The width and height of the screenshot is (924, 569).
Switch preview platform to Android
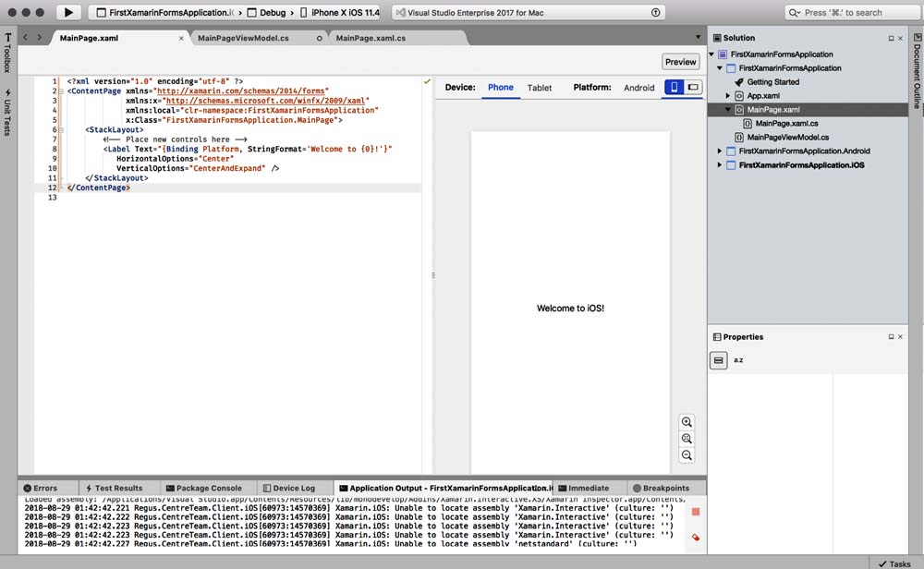[x=638, y=88]
